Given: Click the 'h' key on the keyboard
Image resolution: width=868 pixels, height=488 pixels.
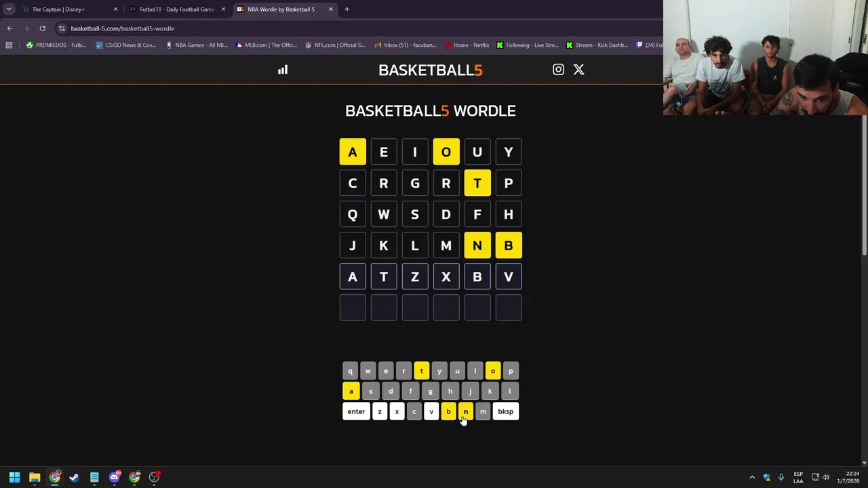Looking at the screenshot, I should pos(450,391).
